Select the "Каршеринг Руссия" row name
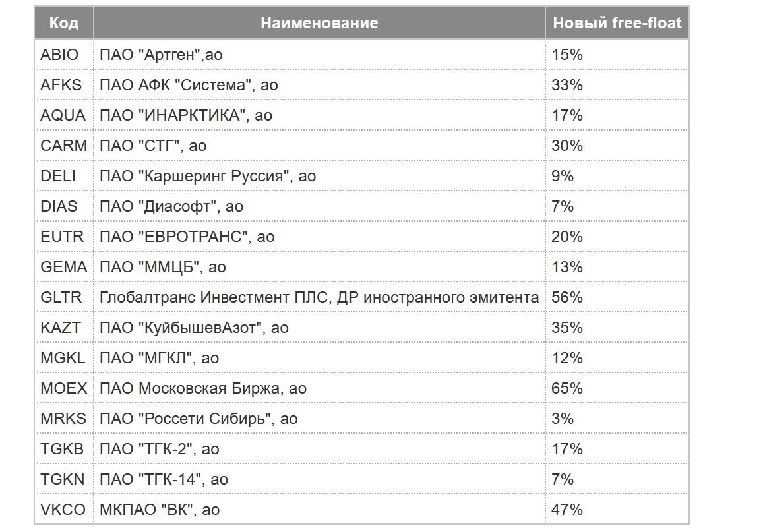Screen dimensions: 765x532 pyautogui.click(x=208, y=176)
